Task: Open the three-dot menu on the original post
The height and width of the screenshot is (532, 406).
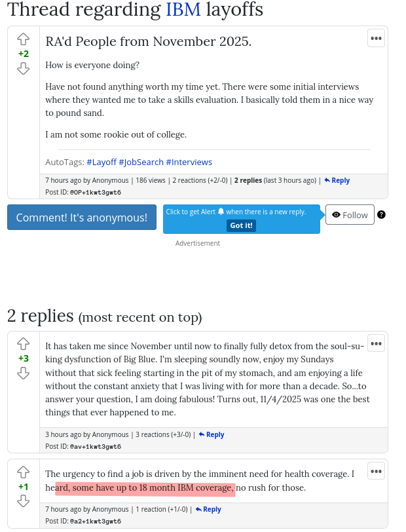Action: [x=376, y=39]
